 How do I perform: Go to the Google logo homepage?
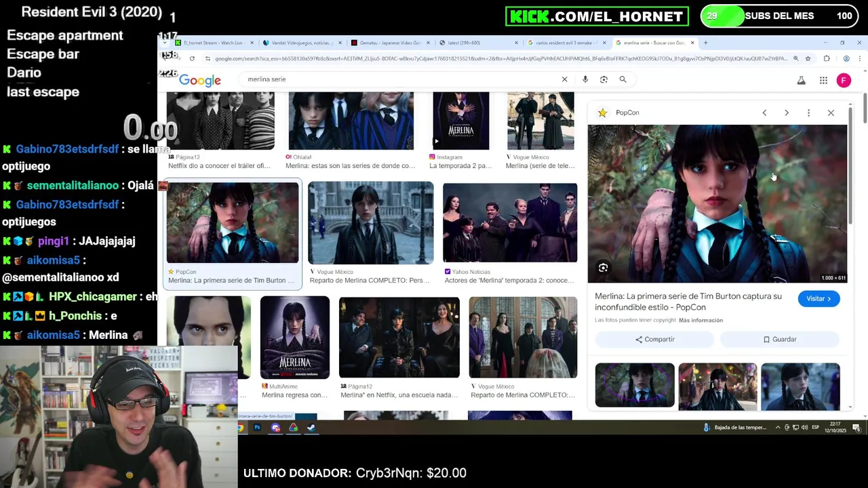200,80
